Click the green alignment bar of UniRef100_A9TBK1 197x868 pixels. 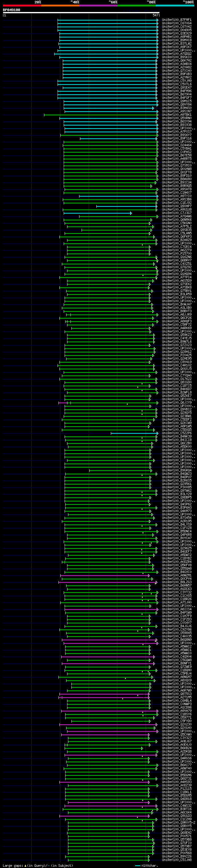[x=101, y=115]
